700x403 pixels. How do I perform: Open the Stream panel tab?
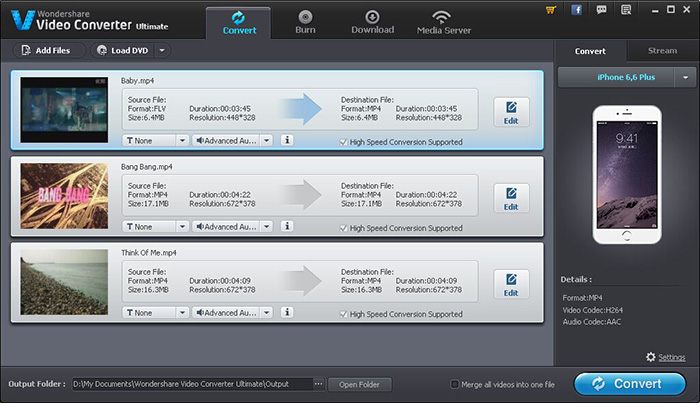coord(662,51)
